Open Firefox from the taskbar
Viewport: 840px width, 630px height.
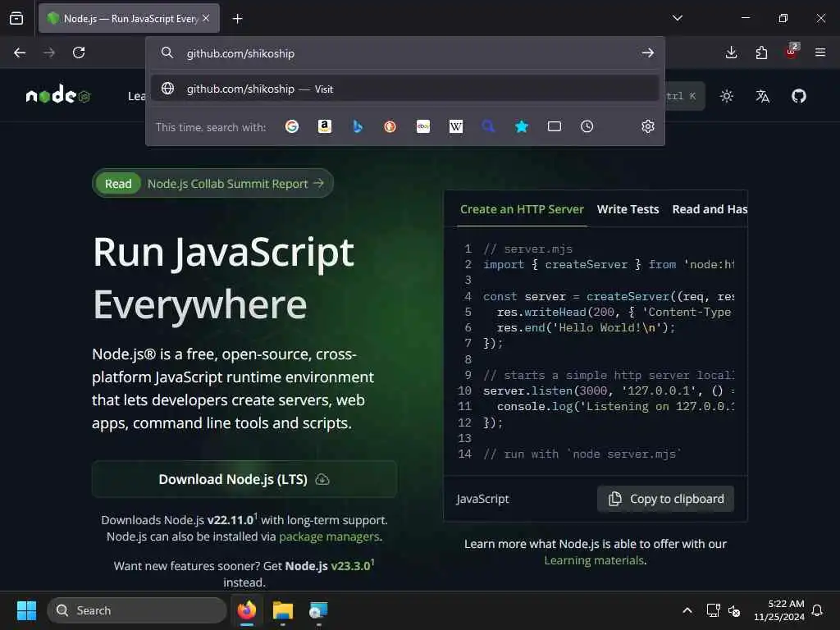point(247,610)
